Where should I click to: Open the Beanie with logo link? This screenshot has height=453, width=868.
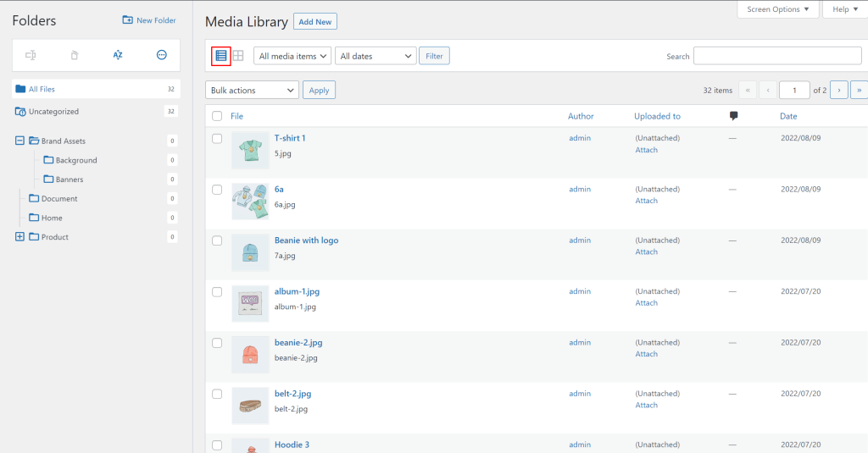click(306, 240)
